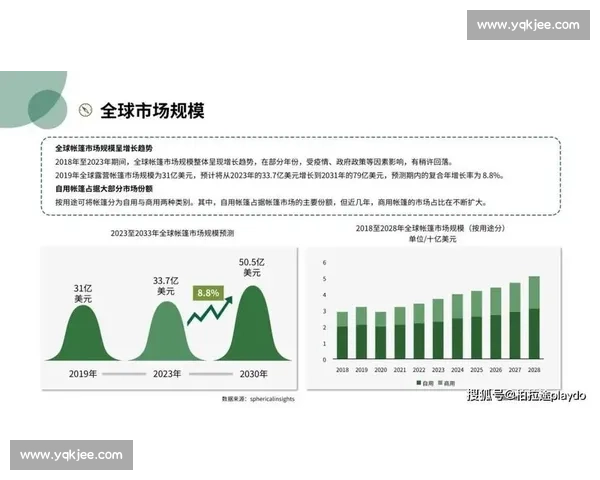Viewport: 600px width, 480px height.
Task: Click the 33.7亿美元 value label
Action: coord(166,286)
